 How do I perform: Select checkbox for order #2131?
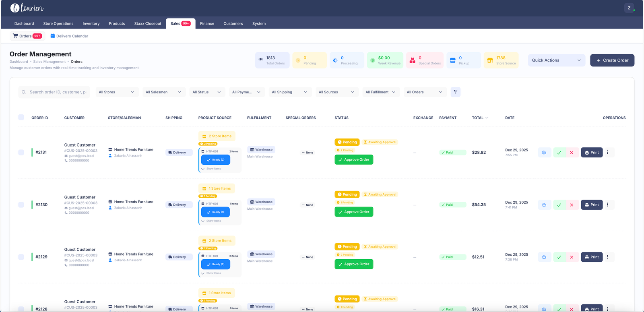21,153
